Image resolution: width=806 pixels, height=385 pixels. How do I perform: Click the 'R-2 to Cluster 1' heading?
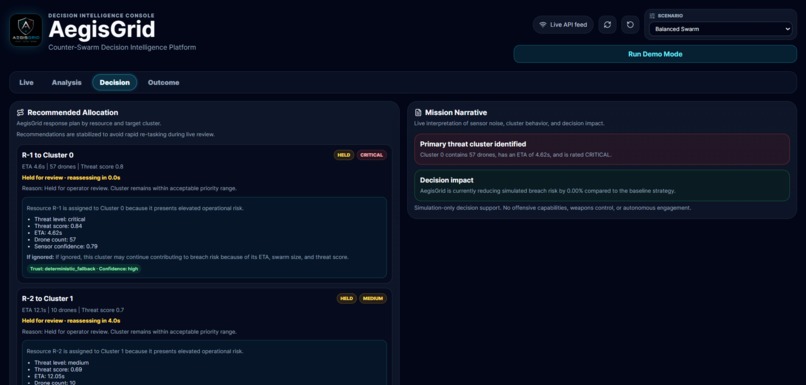tap(48, 298)
